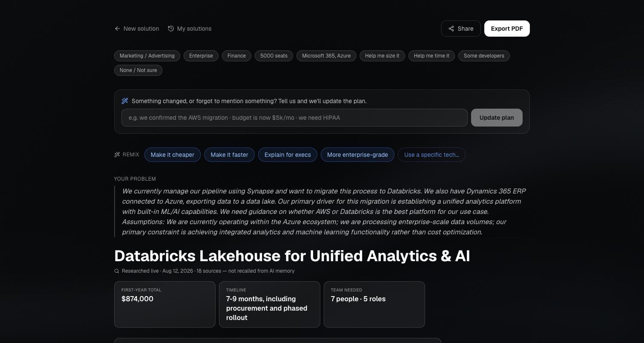The image size is (644, 343).
Task: Click the TIMELINE card label
Action: [236, 290]
